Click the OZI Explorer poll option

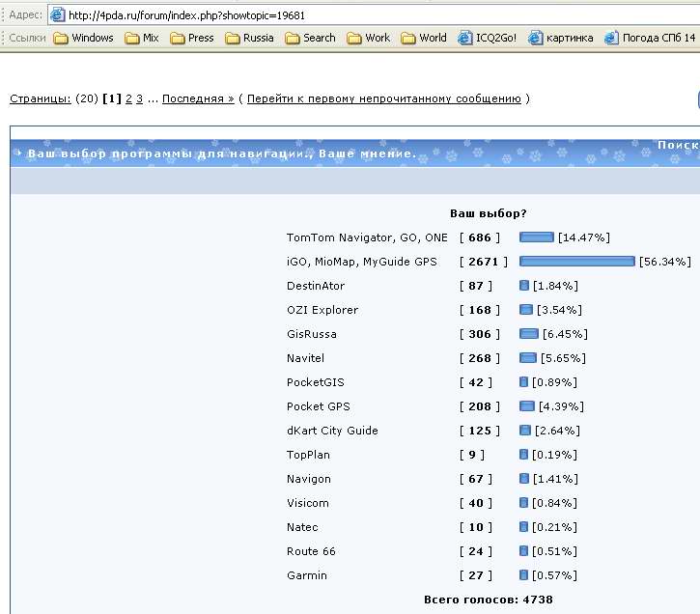[x=322, y=310]
